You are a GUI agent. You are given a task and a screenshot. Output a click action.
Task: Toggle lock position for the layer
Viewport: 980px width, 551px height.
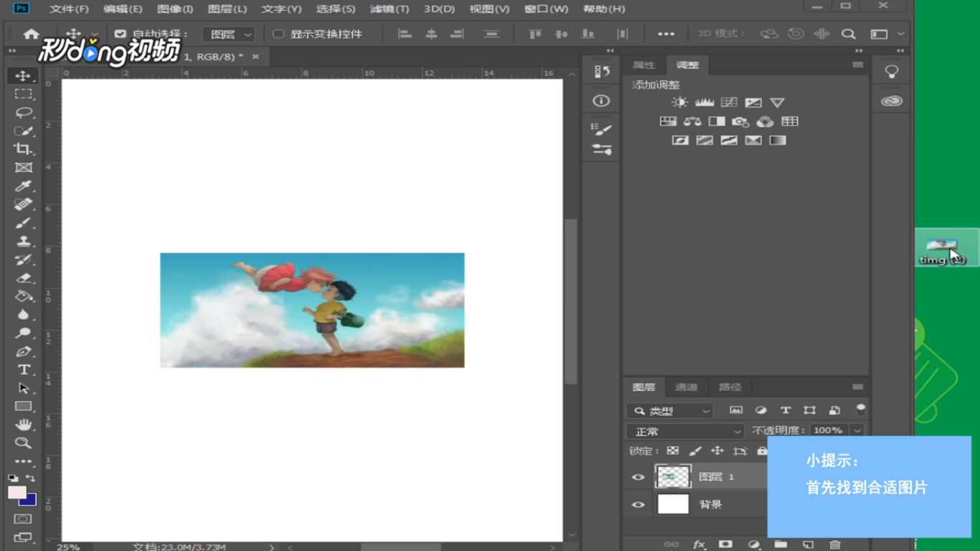(717, 451)
